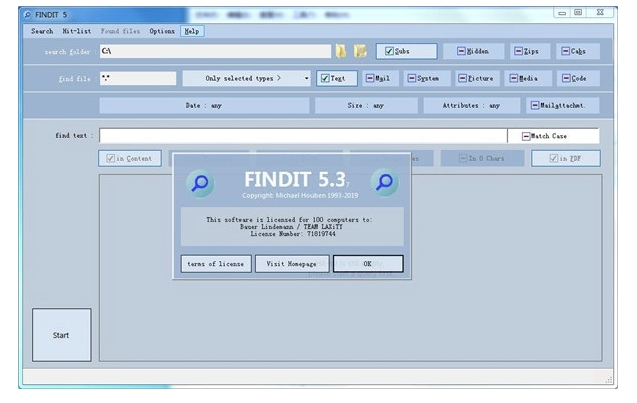The width and height of the screenshot is (637, 403).
Task: Click the 'terms of license' button
Action: point(215,264)
